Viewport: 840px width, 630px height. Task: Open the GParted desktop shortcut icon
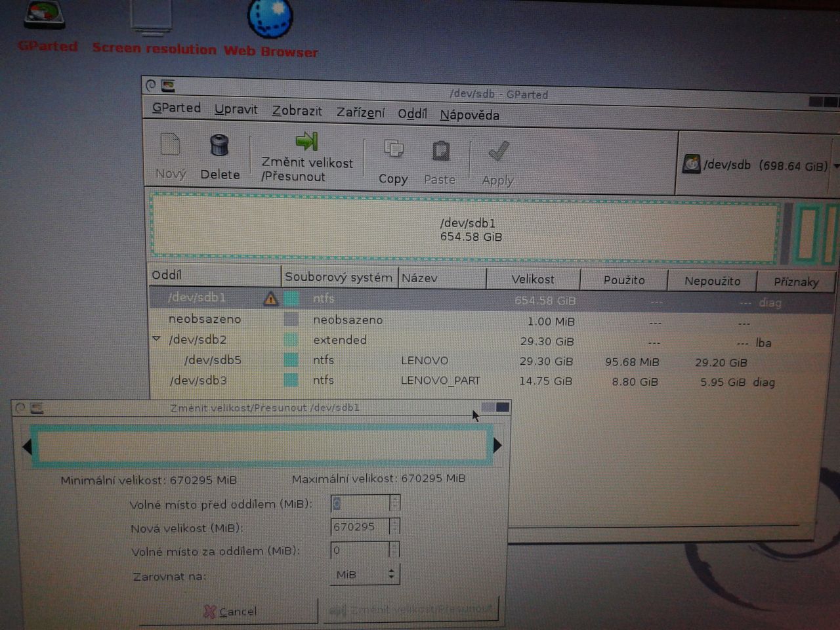click(45, 16)
